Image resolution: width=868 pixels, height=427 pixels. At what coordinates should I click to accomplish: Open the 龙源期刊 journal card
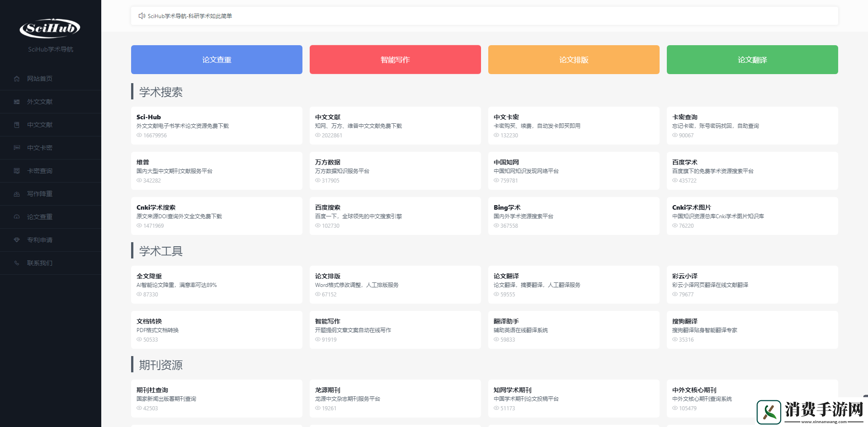395,398
